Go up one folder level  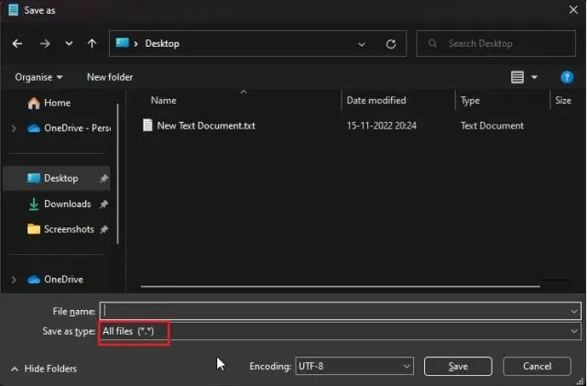tap(92, 43)
